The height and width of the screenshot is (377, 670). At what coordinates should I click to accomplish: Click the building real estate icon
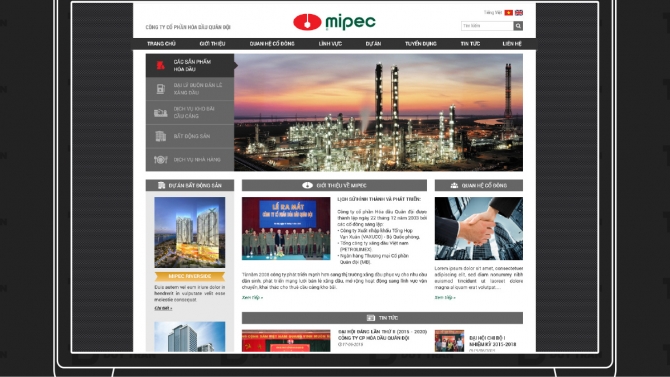(160, 136)
